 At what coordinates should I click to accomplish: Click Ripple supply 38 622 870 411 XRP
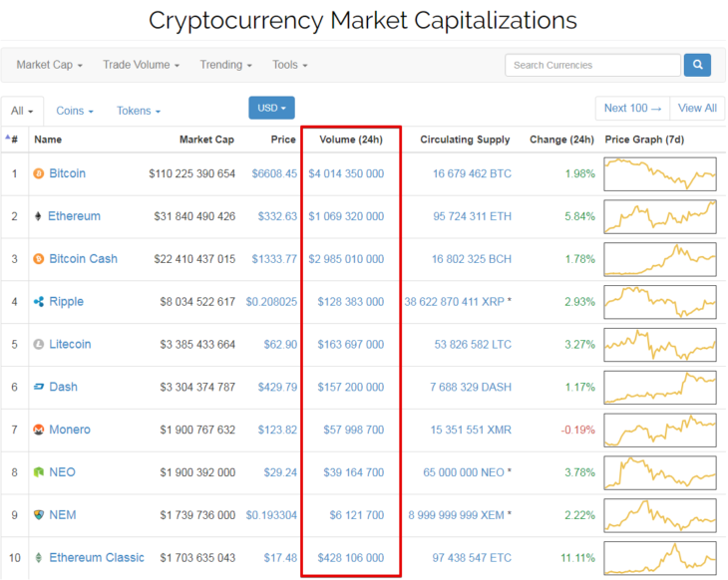coord(454,302)
